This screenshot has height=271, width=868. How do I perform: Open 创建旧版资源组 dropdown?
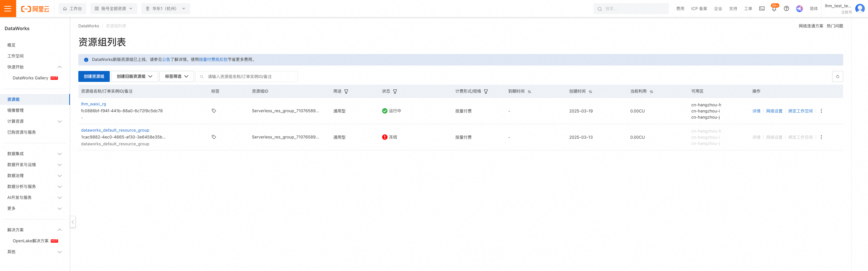tap(134, 77)
